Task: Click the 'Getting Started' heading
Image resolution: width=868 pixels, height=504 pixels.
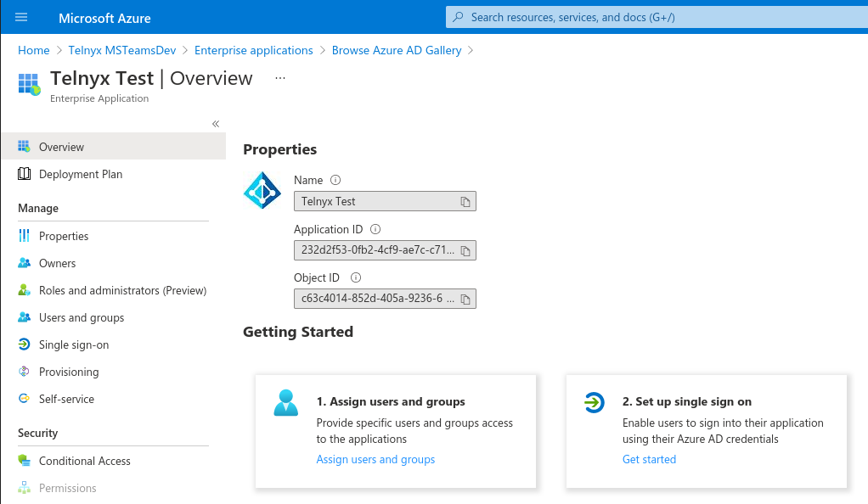Action: pyautogui.click(x=298, y=332)
